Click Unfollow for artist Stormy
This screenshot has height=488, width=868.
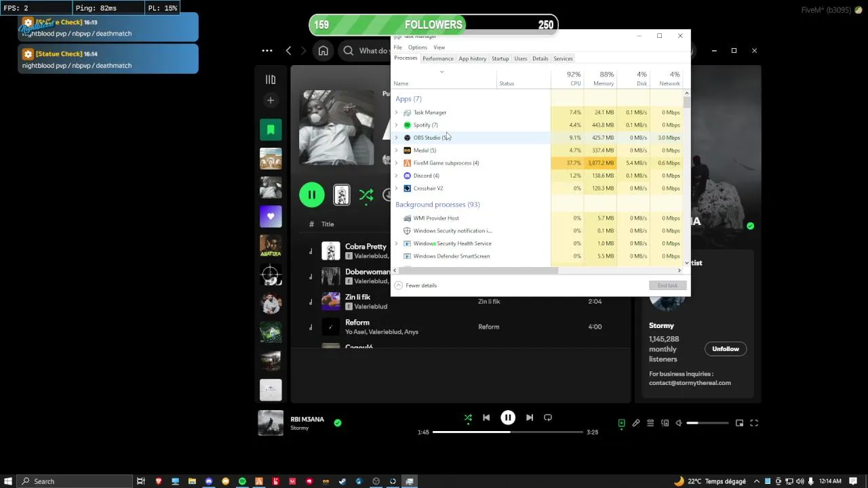(x=726, y=349)
